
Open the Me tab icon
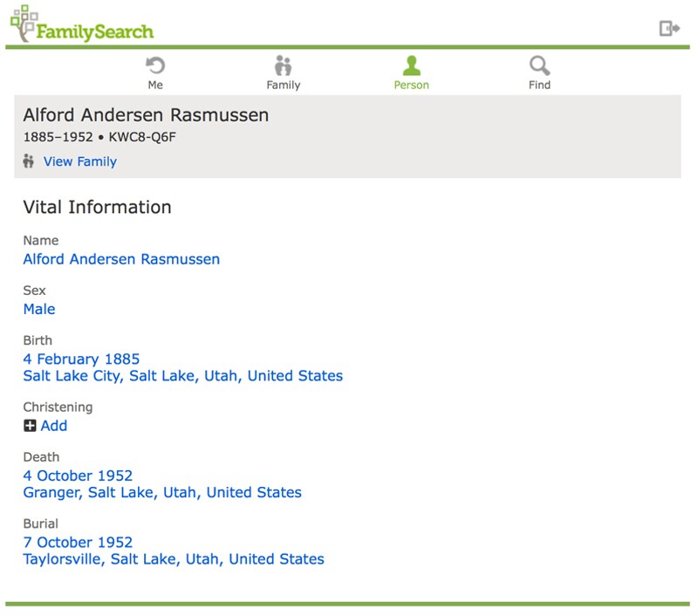[155, 65]
